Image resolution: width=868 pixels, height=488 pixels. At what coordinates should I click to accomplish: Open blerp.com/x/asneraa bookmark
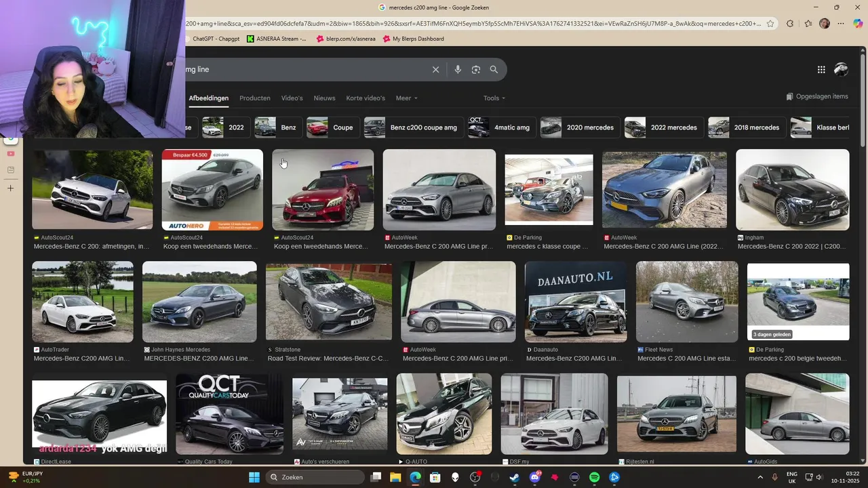pyautogui.click(x=345, y=39)
